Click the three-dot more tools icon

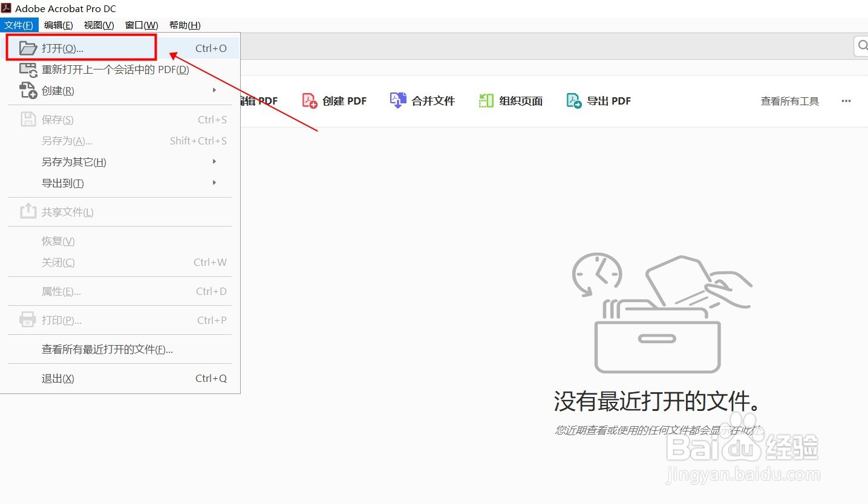[846, 101]
